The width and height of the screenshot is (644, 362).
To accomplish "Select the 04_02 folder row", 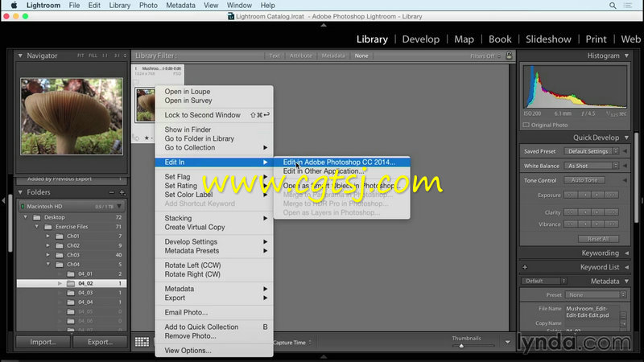I will pyautogui.click(x=72, y=283).
